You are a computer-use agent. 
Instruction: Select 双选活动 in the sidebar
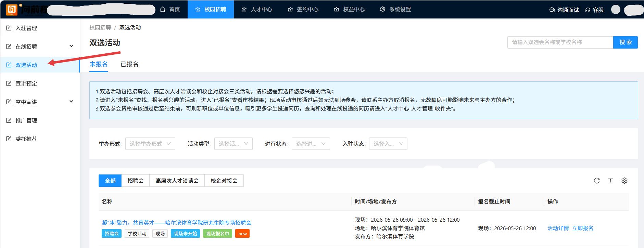click(x=40, y=65)
